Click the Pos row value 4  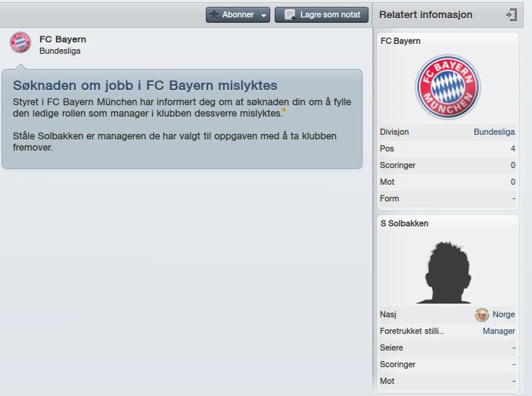coord(512,148)
